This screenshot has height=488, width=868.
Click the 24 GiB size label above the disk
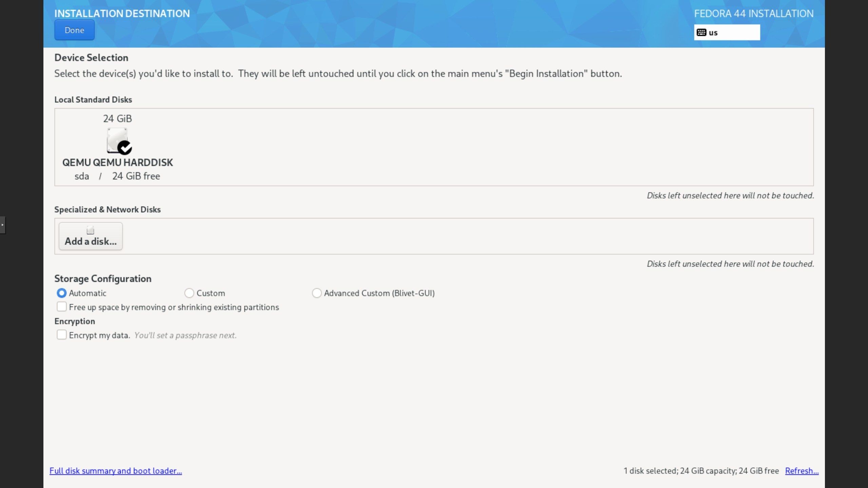pyautogui.click(x=117, y=119)
